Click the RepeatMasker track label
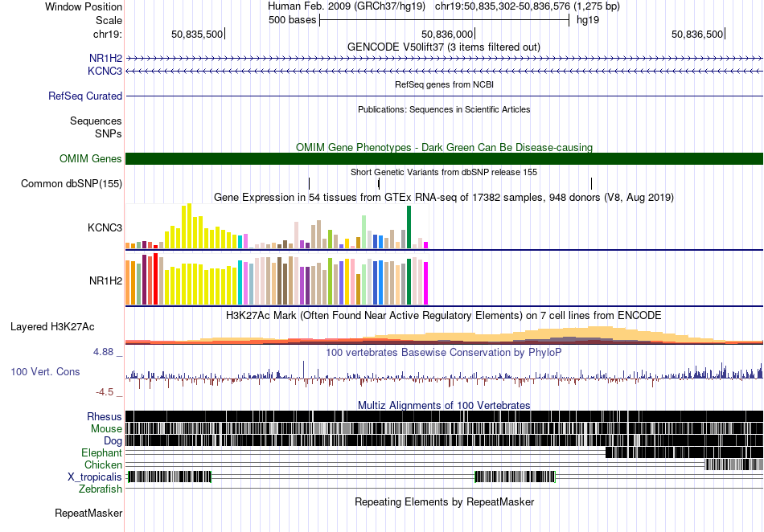Image resolution: width=764 pixels, height=532 pixels. click(88, 513)
